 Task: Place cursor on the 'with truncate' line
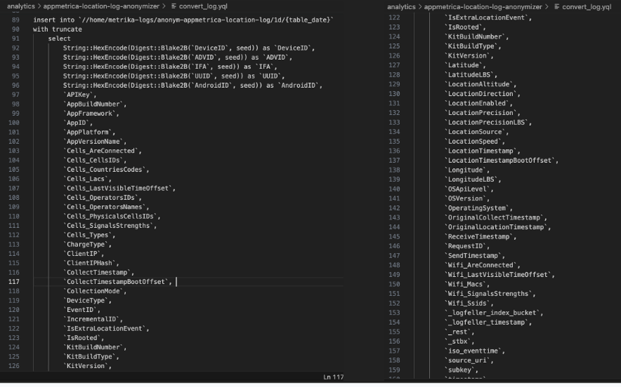tap(57, 29)
